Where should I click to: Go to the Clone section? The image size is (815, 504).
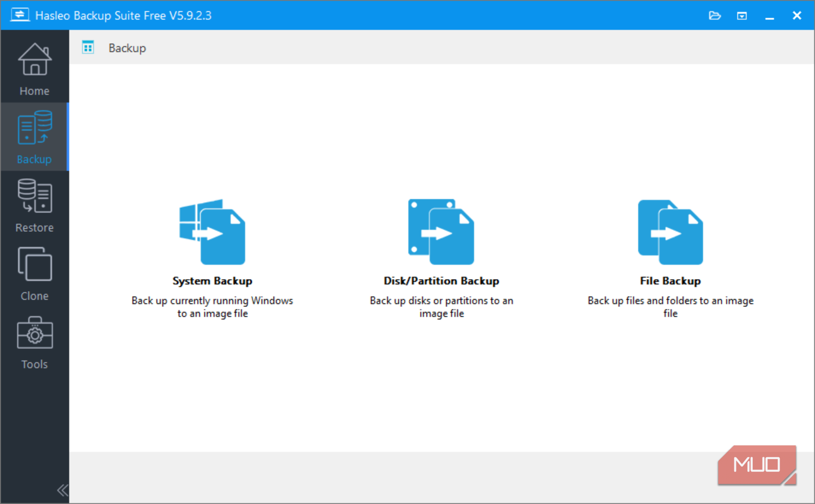(34, 273)
